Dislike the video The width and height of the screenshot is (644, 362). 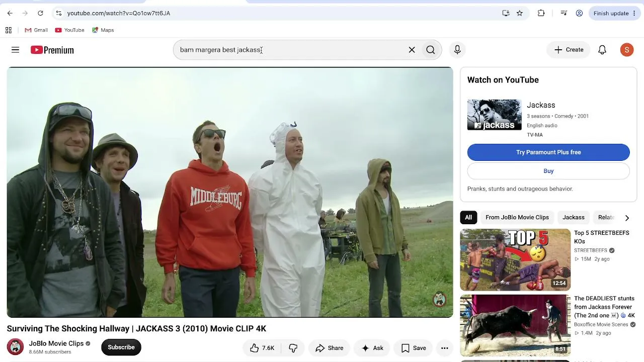pos(293,348)
